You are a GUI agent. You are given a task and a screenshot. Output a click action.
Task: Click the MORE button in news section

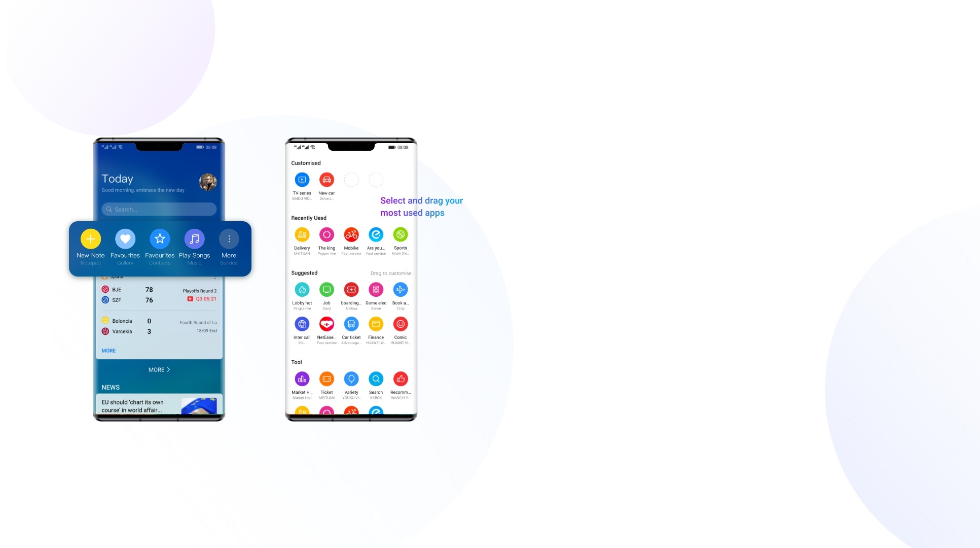pyautogui.click(x=158, y=369)
